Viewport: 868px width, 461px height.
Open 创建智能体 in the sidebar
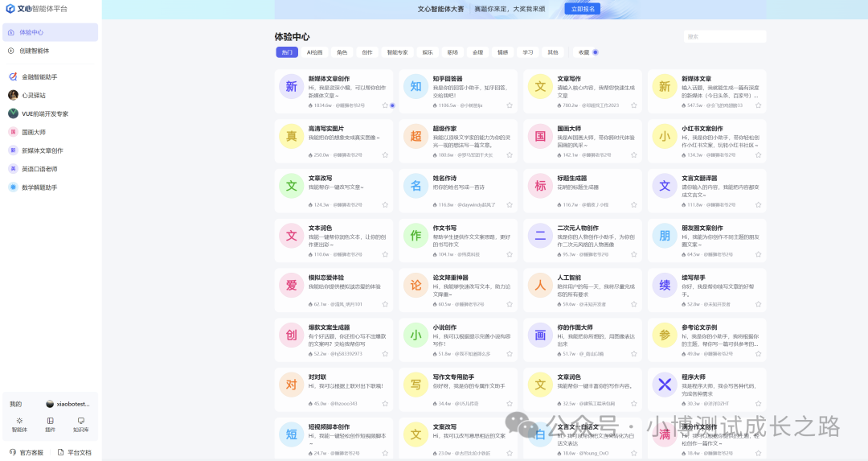coord(51,51)
